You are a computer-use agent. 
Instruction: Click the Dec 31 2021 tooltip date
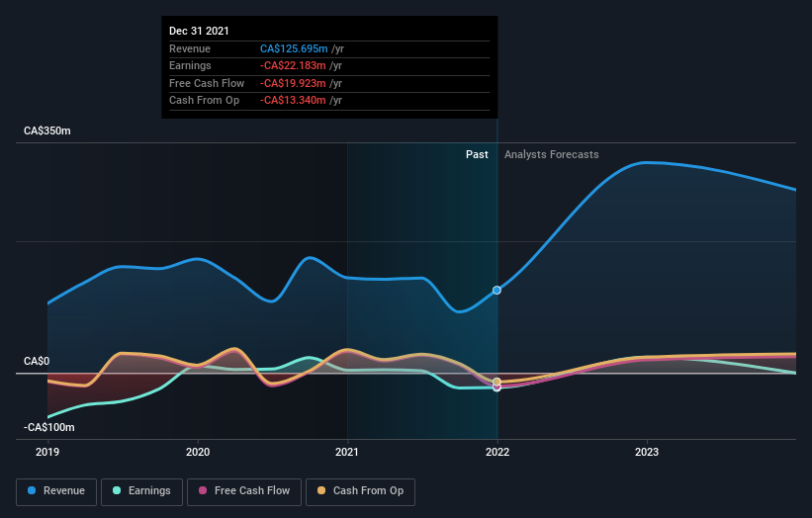(199, 31)
